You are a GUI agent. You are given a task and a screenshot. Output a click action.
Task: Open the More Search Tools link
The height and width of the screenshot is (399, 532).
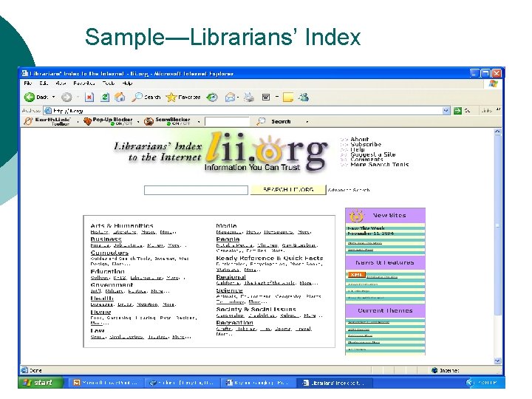pos(380,165)
